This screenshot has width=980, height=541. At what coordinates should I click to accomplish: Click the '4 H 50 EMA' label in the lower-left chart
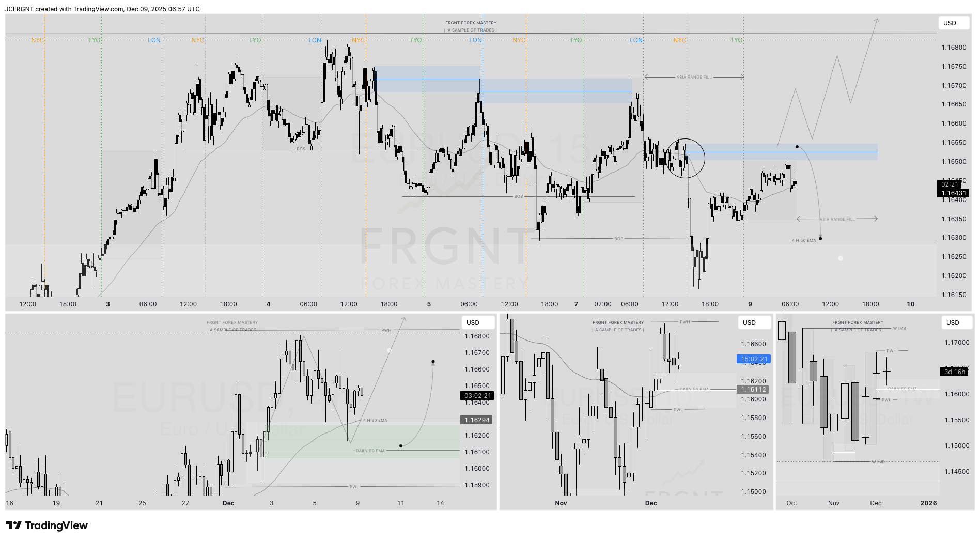[x=375, y=420]
